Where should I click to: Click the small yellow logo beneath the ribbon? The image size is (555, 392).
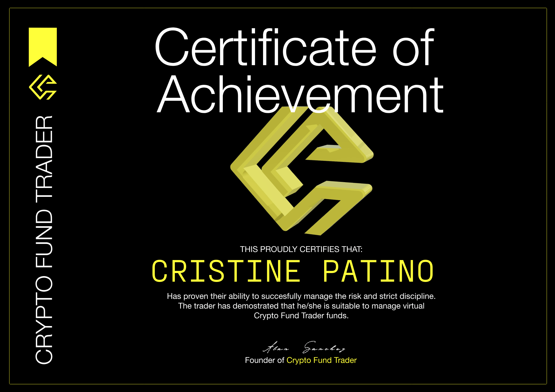pyautogui.click(x=43, y=87)
